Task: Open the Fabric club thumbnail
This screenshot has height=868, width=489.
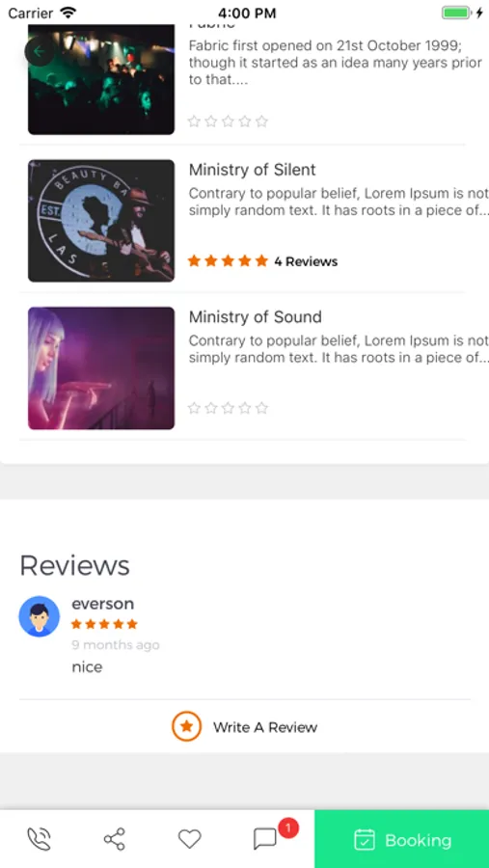Action: pos(101,79)
